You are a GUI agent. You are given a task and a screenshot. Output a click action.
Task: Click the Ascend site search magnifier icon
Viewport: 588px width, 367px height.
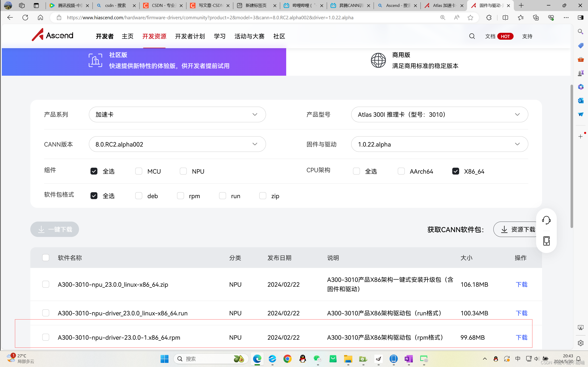coord(472,36)
